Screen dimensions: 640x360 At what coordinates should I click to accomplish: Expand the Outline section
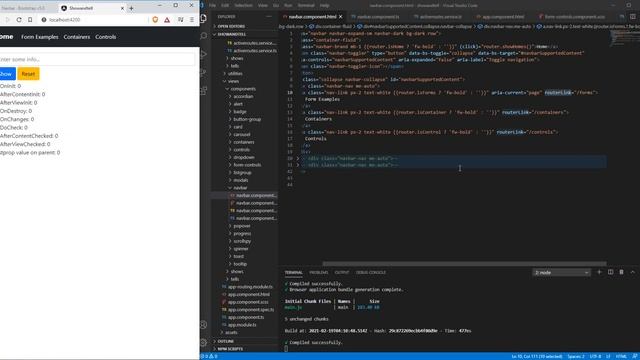225,341
